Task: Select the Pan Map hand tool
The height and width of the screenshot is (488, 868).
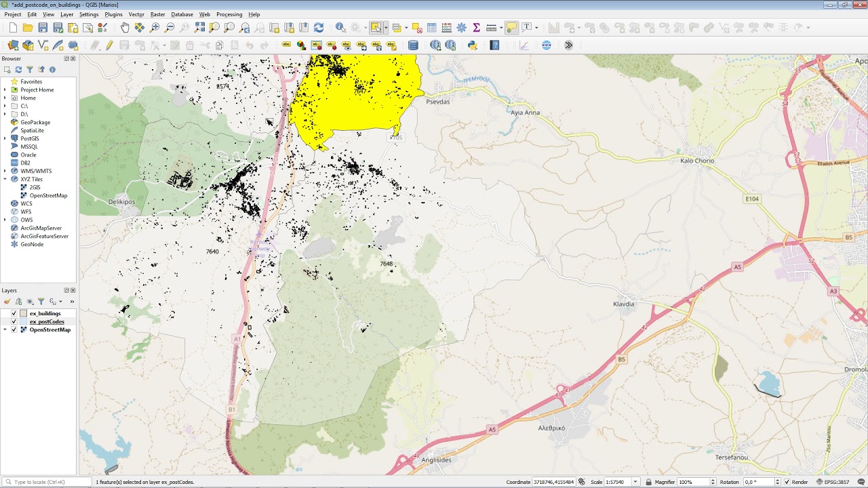Action: tap(125, 28)
